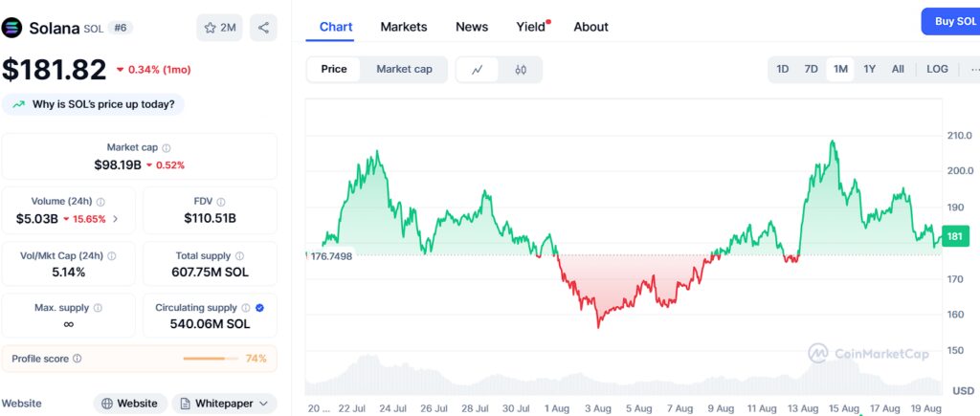
Task: Switch chart to Market cap view
Action: (404, 69)
